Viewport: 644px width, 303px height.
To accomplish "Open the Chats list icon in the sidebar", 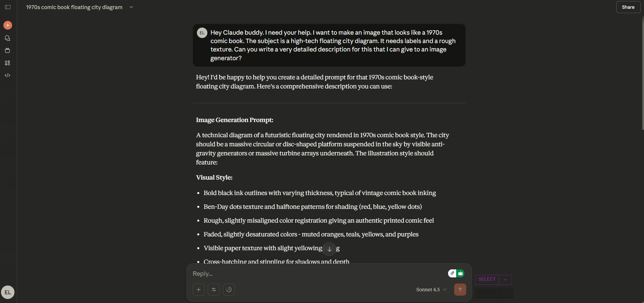I will pos(7,38).
